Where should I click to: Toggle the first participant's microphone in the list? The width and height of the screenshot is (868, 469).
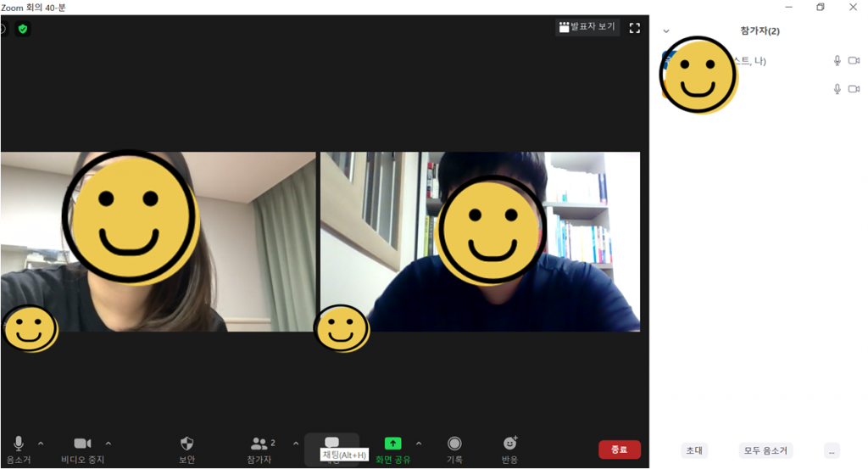pyautogui.click(x=837, y=61)
